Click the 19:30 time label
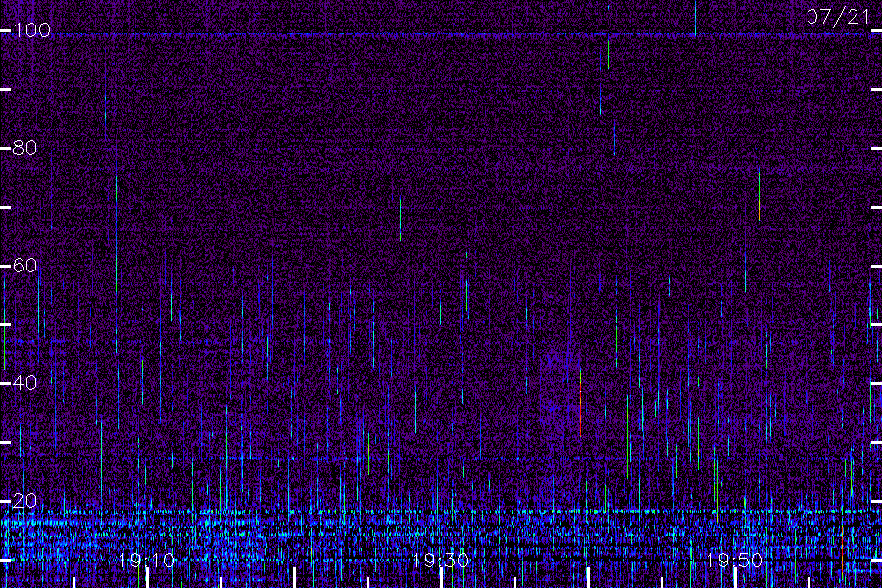 pyautogui.click(x=440, y=561)
